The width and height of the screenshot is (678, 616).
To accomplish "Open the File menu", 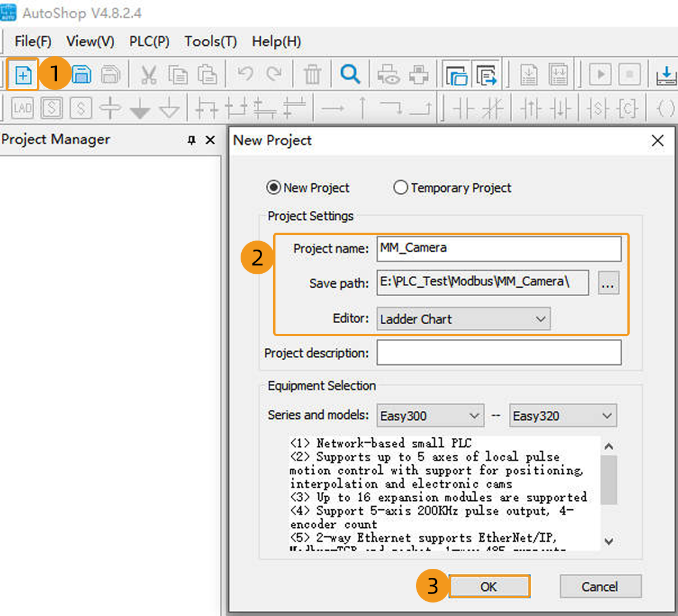I will pyautogui.click(x=33, y=42).
